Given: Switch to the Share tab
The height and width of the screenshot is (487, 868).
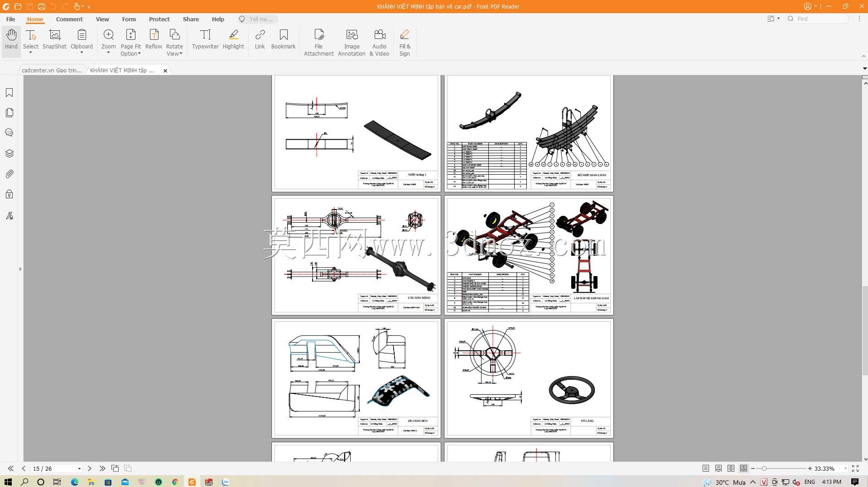Looking at the screenshot, I should (x=191, y=19).
